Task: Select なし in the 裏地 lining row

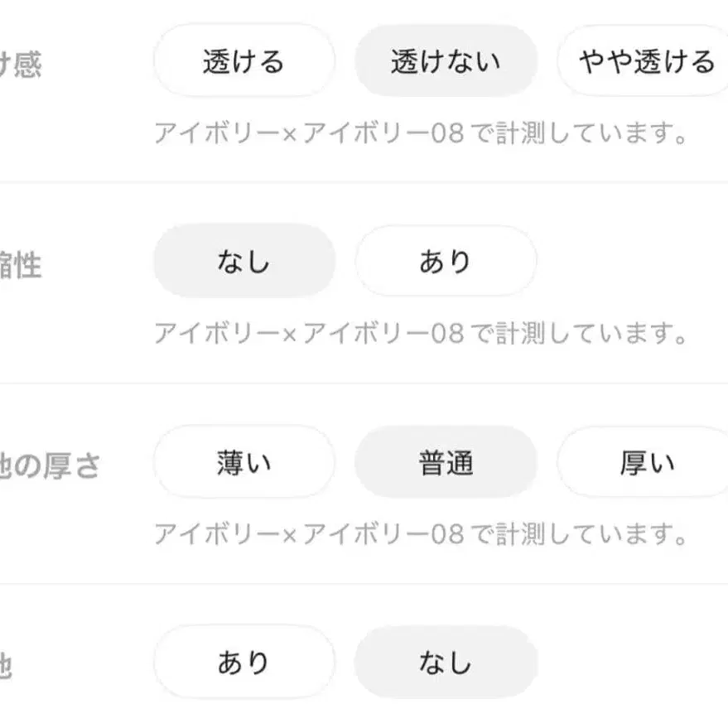Action: click(446, 661)
